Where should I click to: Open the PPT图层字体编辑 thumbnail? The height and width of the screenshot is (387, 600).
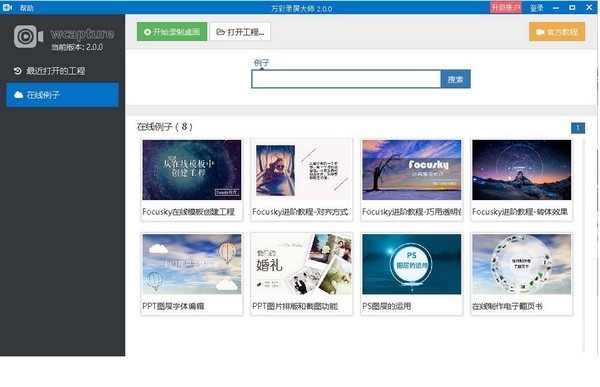192,264
